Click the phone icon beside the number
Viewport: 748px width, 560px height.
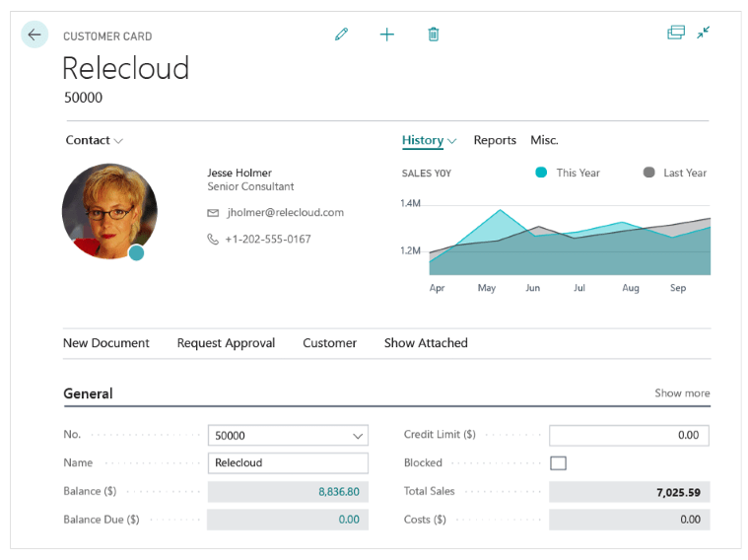point(213,240)
